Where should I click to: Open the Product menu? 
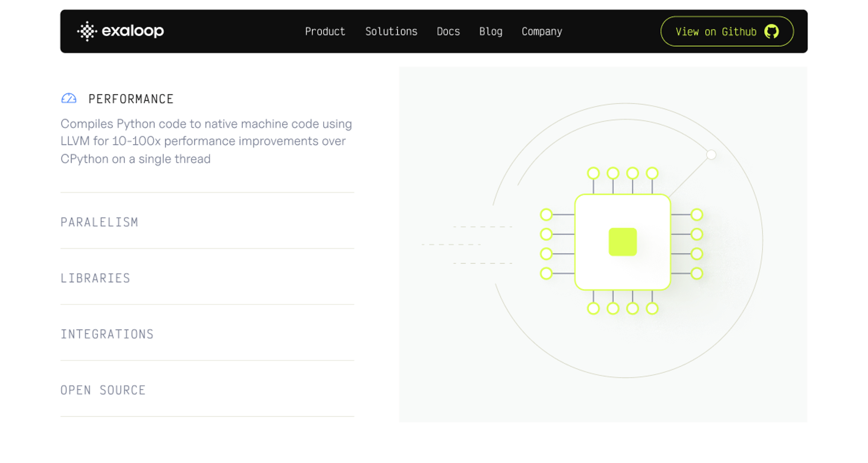(325, 31)
